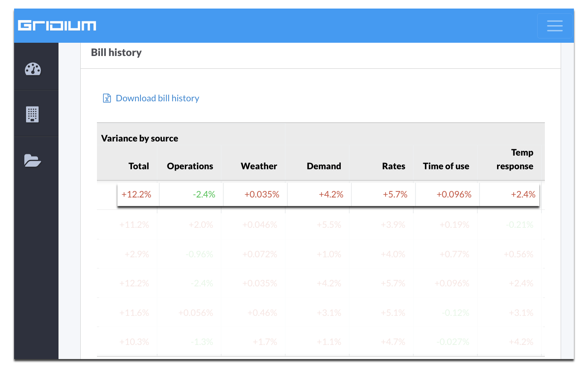Screen dimensions: 588x368
Task: Click the Bill history heading
Action: click(116, 53)
